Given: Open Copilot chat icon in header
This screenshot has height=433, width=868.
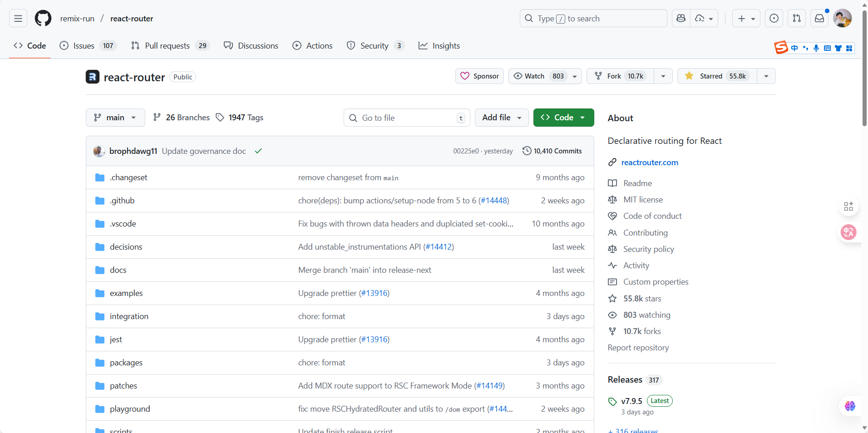Looking at the screenshot, I should point(681,19).
